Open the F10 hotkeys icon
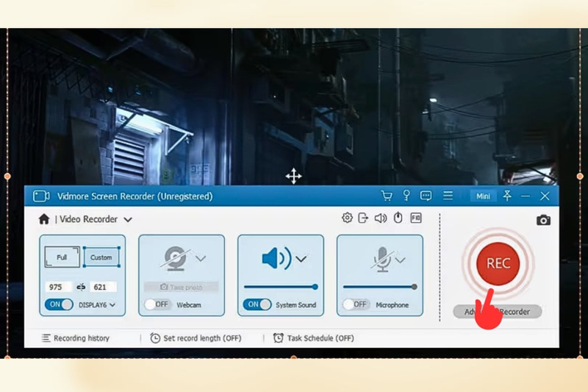The width and height of the screenshot is (588, 392). point(416,218)
